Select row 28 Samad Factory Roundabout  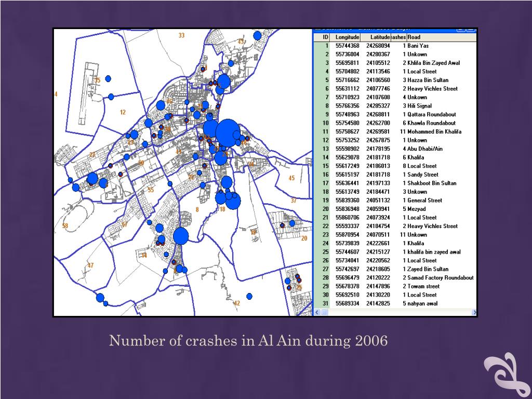tap(395, 278)
